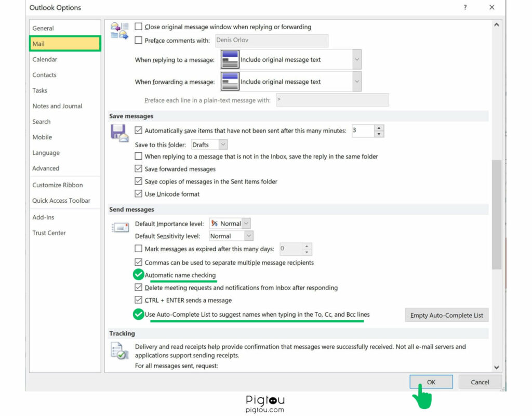Open the Advanced options category
Viewport: 532px width, 416px height.
point(65,168)
